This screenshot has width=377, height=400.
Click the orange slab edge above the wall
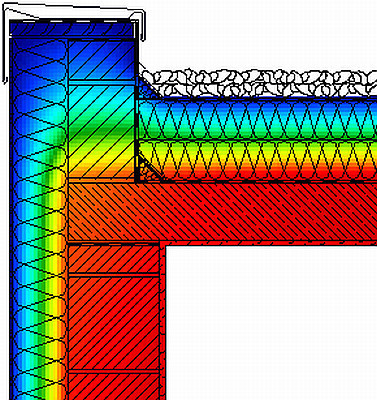click(114, 212)
